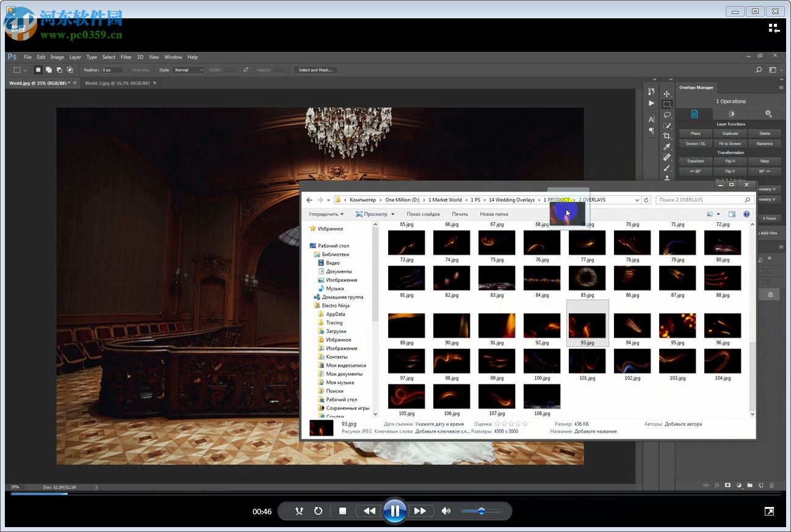
Task: Open the Style dropdown set to Normal
Action: (x=189, y=70)
